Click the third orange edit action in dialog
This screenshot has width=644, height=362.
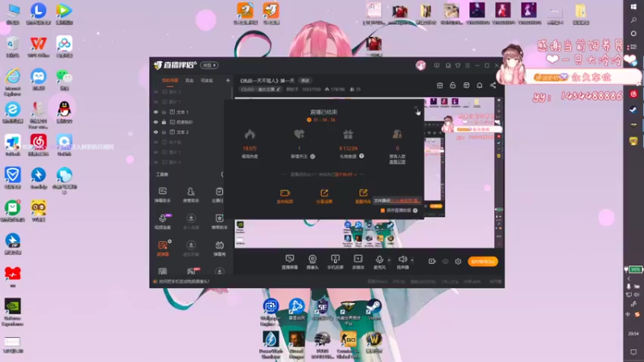coord(363,196)
